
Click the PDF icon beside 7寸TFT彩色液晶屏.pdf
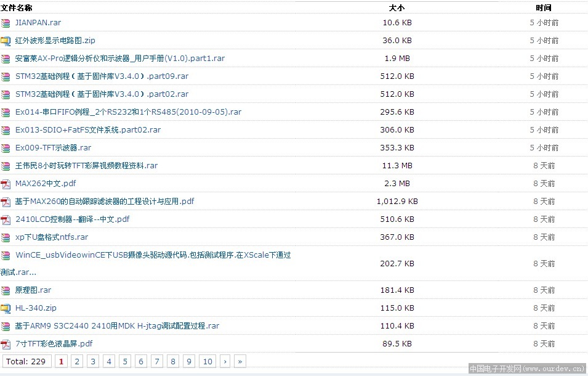6,344
